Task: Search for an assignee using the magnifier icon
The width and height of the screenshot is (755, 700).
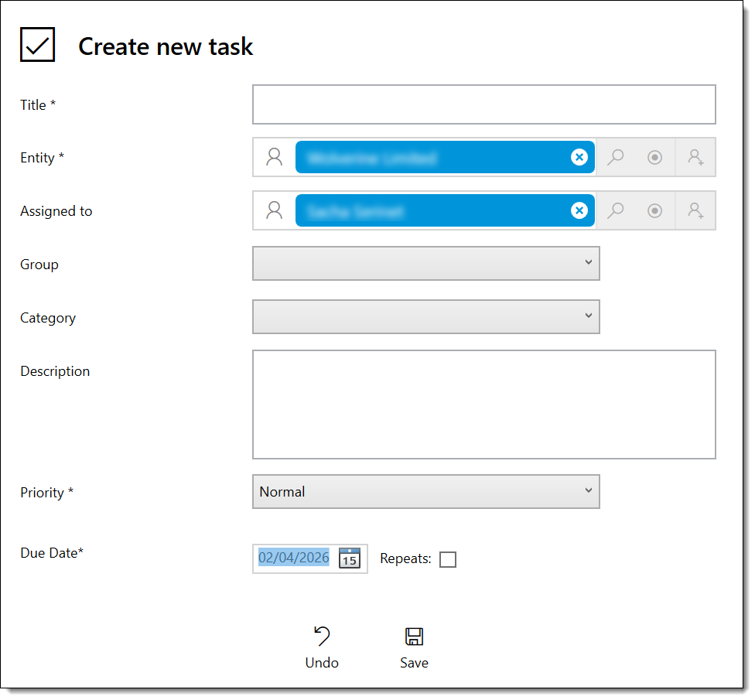Action: pos(615,210)
